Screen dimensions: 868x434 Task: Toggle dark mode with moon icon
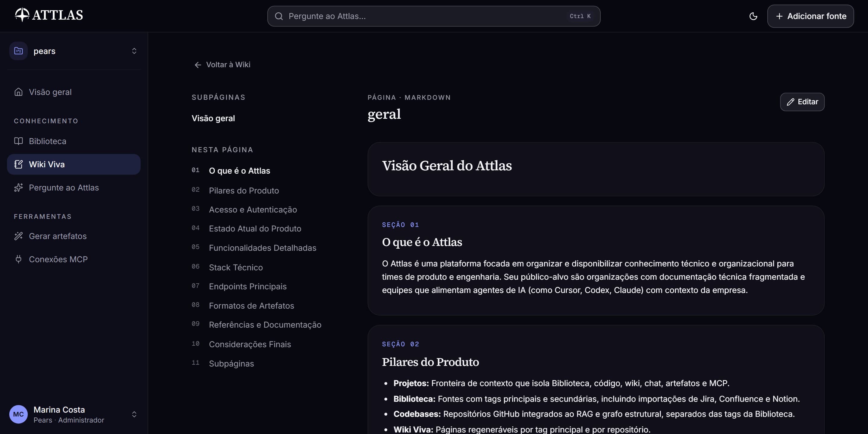click(x=753, y=16)
